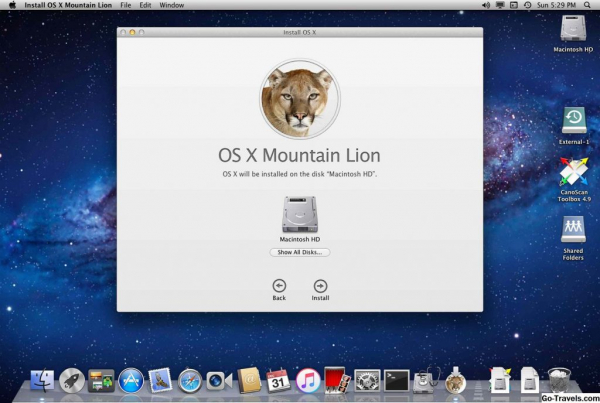Open Photo Booth from the Dock
Image resolution: width=600 pixels, height=403 pixels.
[x=337, y=380]
